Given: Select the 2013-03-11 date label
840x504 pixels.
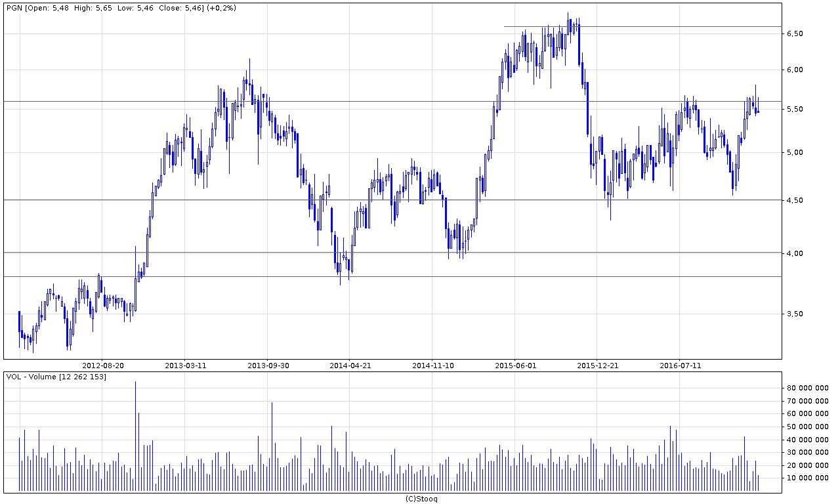Looking at the screenshot, I should point(186,366).
